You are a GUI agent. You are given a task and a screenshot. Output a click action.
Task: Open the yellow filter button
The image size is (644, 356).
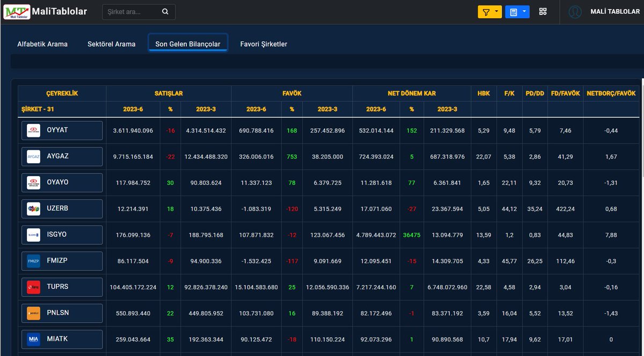click(490, 12)
